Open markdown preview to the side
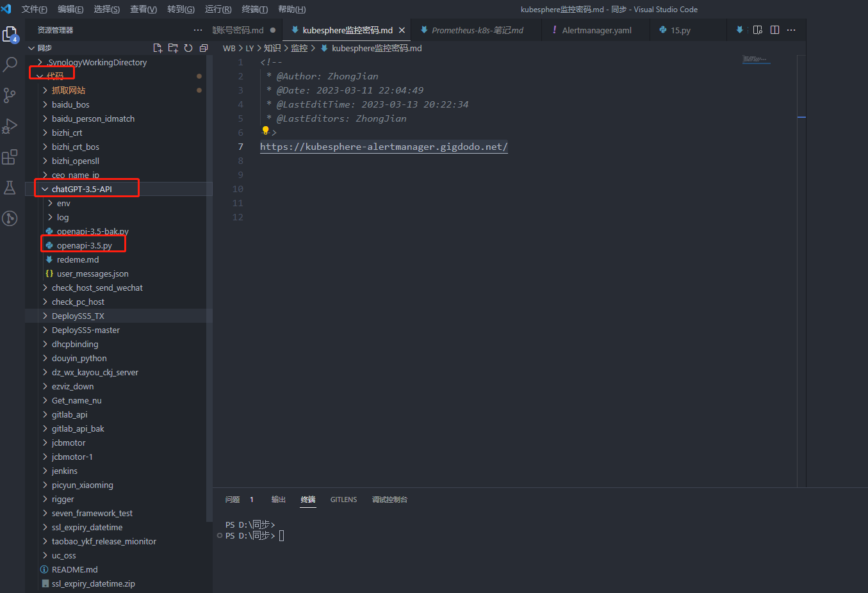Viewport: 868px width, 593px height. 758,30
